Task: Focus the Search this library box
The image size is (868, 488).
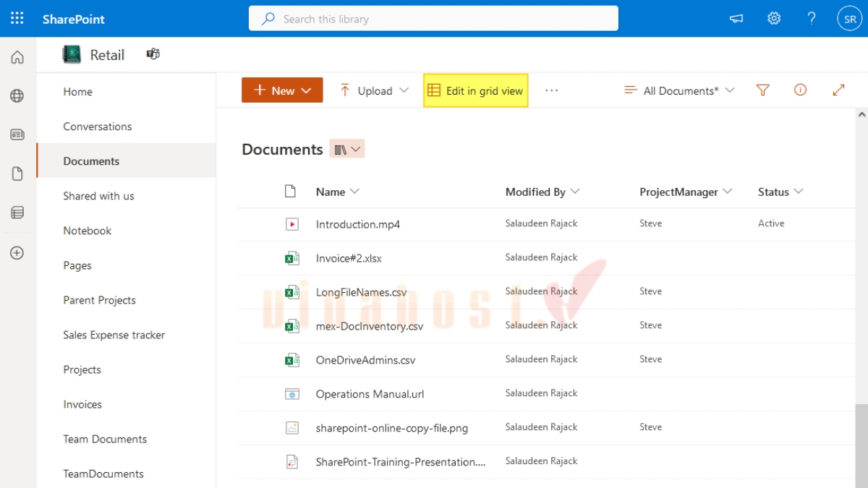Action: click(x=433, y=19)
